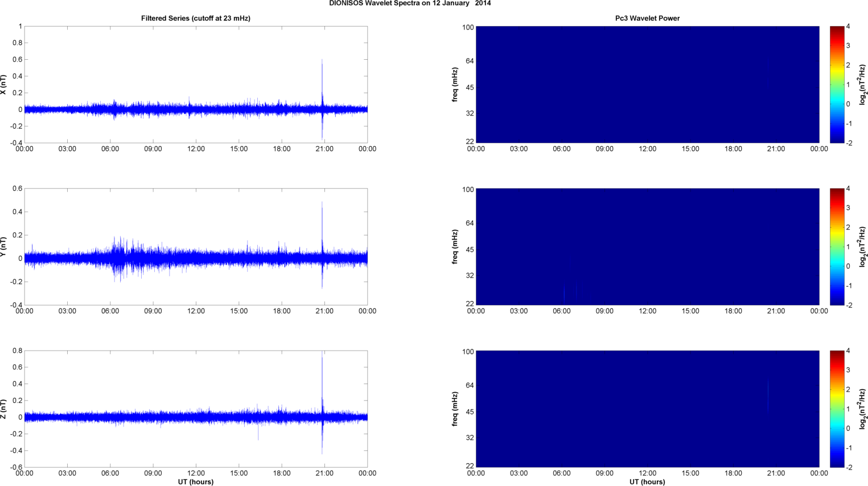Click the '45' frequency tick of middle spectrogram
The width and height of the screenshot is (868, 486).
coord(470,250)
